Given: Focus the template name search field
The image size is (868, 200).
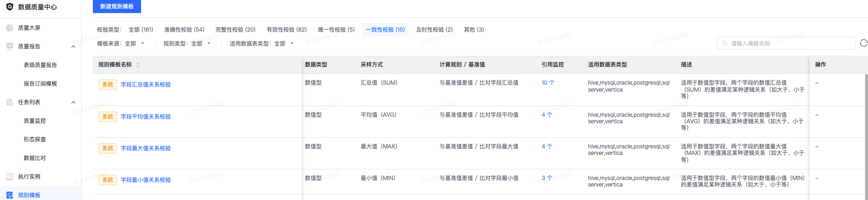Looking at the screenshot, I should point(786,43).
